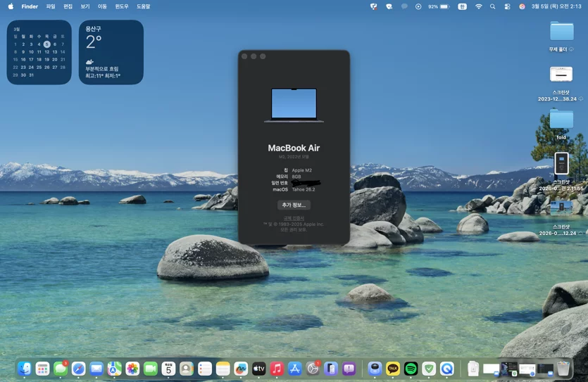Select the 무제 폴더 desktop folder
This screenshot has height=382, width=588.
(561, 37)
